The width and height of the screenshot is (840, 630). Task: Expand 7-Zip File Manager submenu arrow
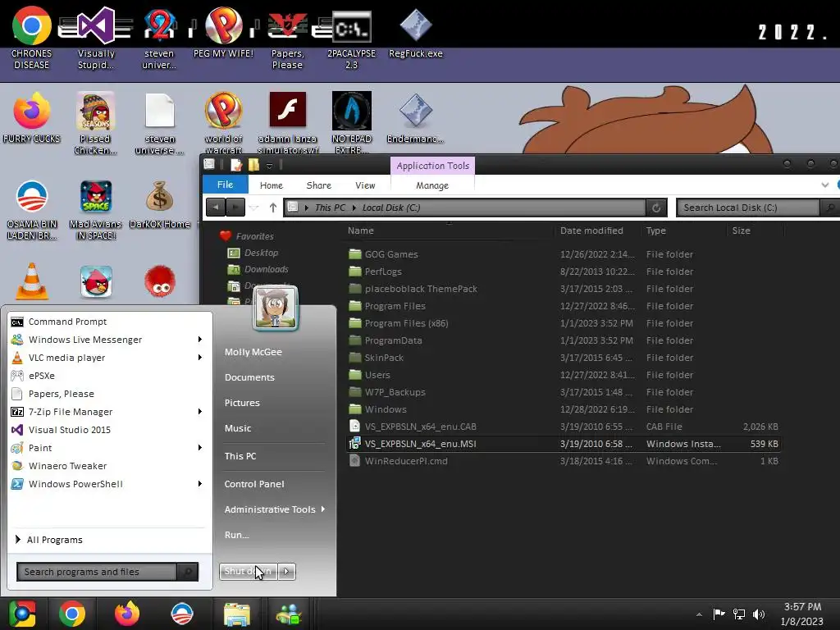click(200, 412)
